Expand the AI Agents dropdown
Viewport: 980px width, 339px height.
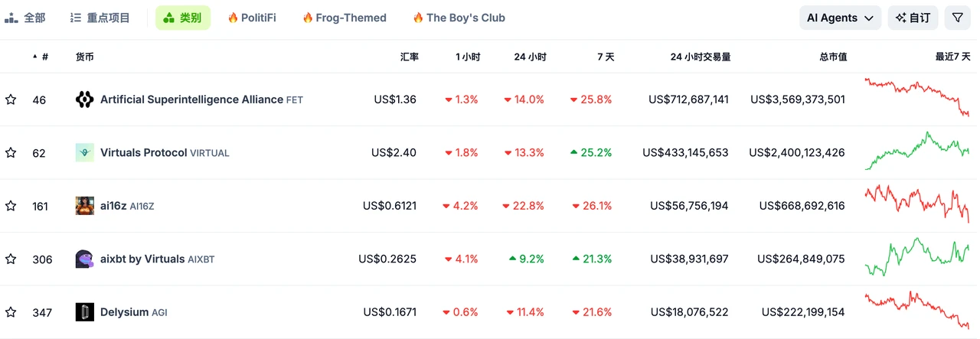point(840,18)
